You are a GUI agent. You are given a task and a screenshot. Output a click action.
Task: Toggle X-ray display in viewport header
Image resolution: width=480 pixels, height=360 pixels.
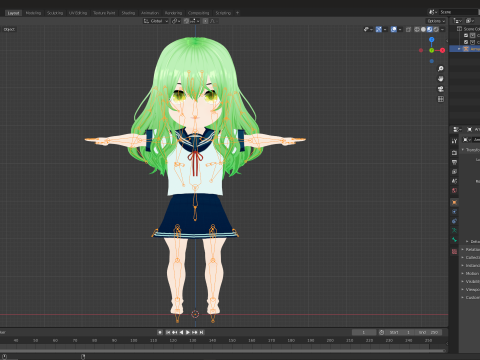click(408, 29)
